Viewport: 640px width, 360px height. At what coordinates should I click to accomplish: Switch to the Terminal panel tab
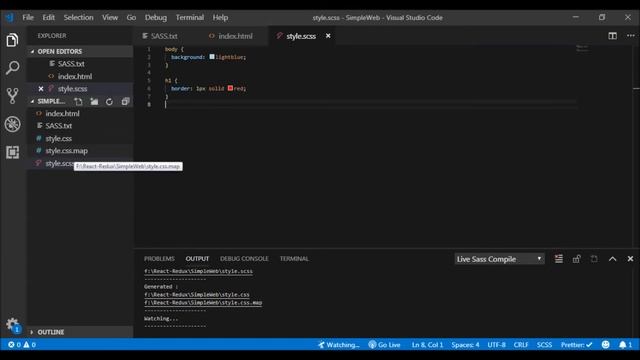point(294,259)
